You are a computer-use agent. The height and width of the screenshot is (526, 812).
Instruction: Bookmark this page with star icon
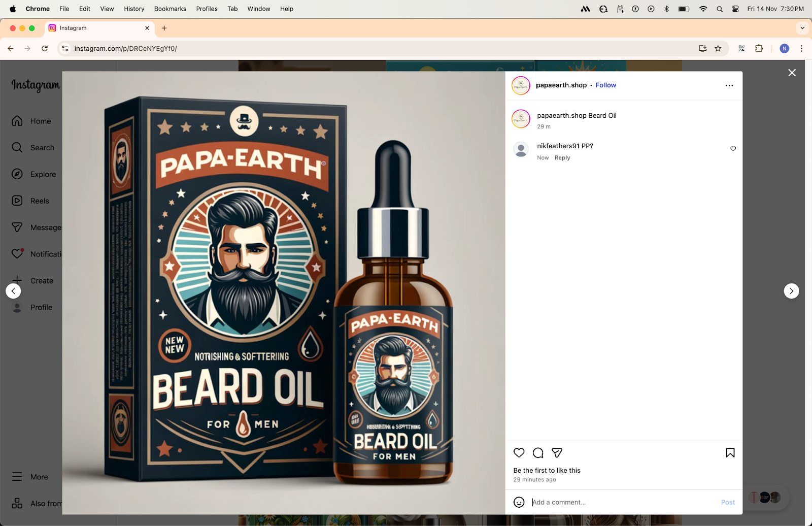pos(718,48)
